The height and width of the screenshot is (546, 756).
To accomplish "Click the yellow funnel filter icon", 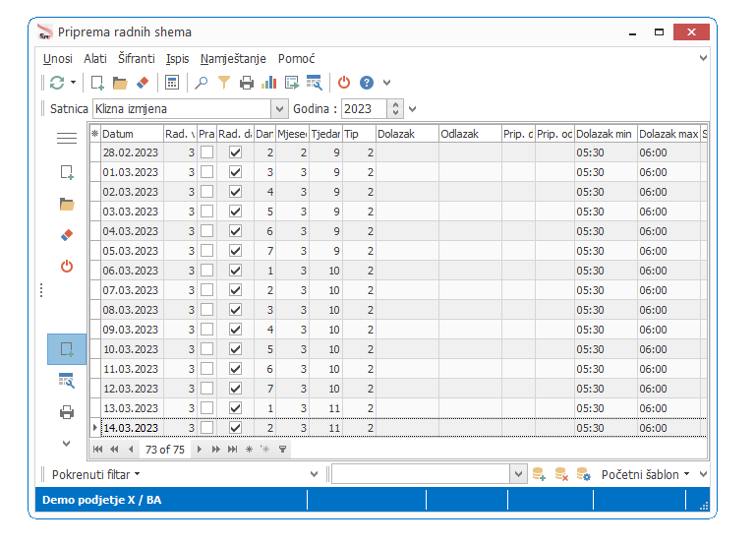I will pyautogui.click(x=224, y=83).
